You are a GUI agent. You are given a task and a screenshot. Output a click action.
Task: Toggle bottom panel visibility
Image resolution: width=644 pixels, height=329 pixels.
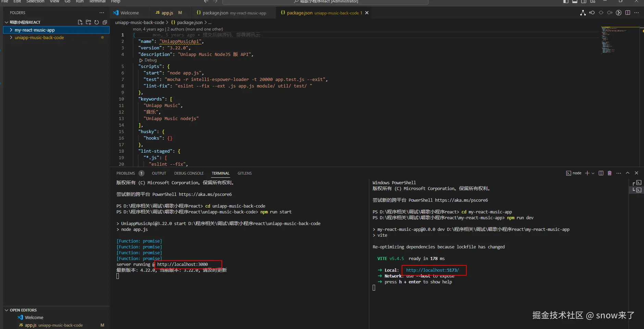tap(575, 1)
